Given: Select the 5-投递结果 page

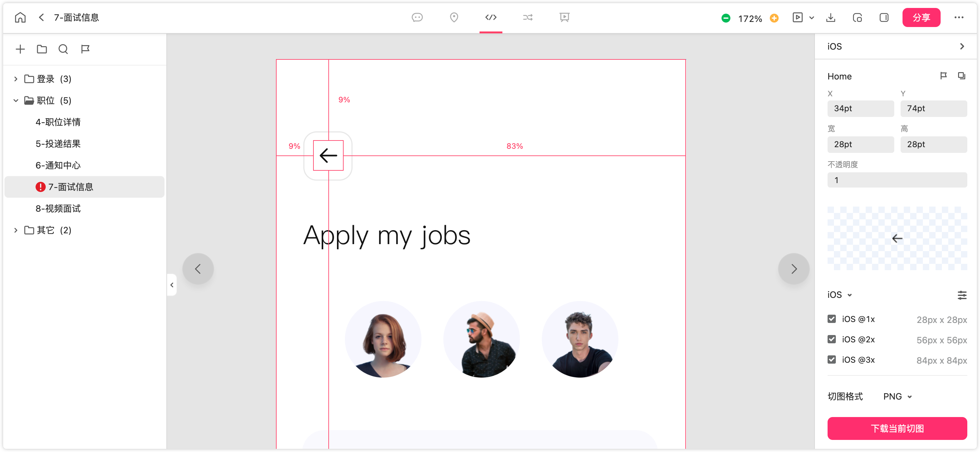Looking at the screenshot, I should [x=58, y=144].
